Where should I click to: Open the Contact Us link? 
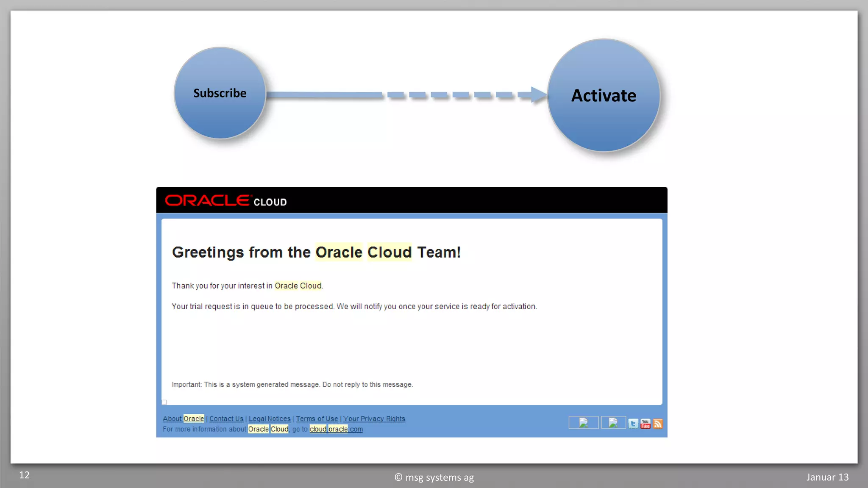[226, 419]
